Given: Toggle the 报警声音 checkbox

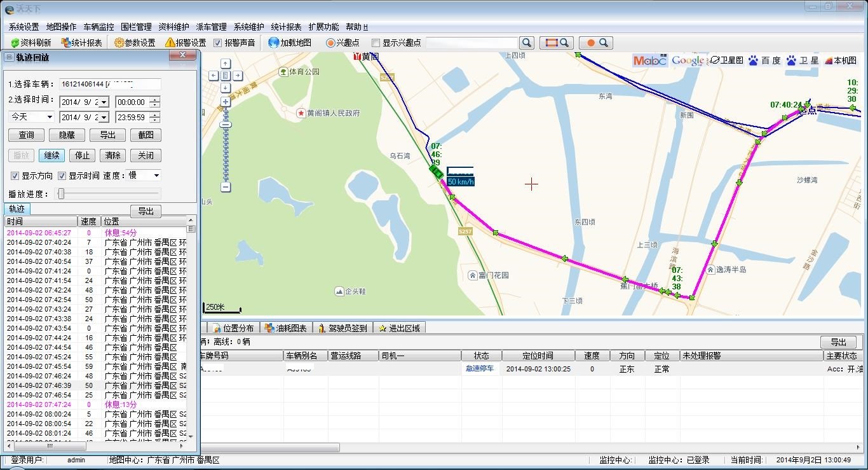Looking at the screenshot, I should (x=218, y=43).
